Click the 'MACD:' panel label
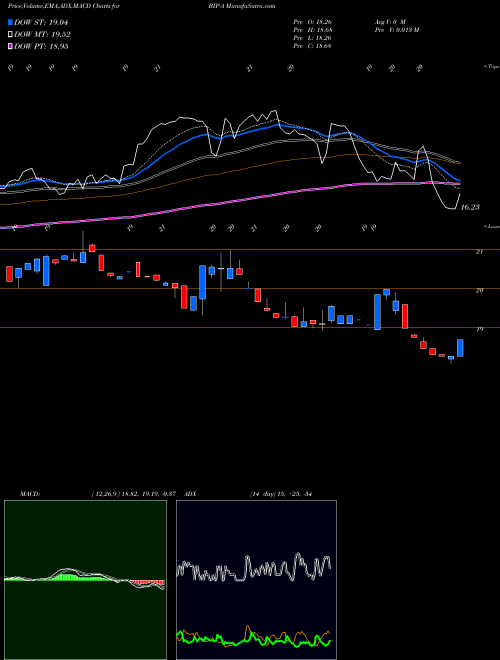The height and width of the screenshot is (660, 500). tap(30, 494)
